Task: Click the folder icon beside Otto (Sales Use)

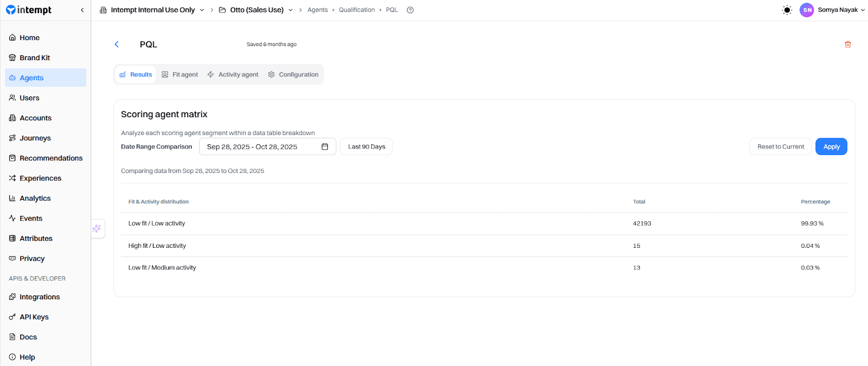Action: [x=222, y=10]
